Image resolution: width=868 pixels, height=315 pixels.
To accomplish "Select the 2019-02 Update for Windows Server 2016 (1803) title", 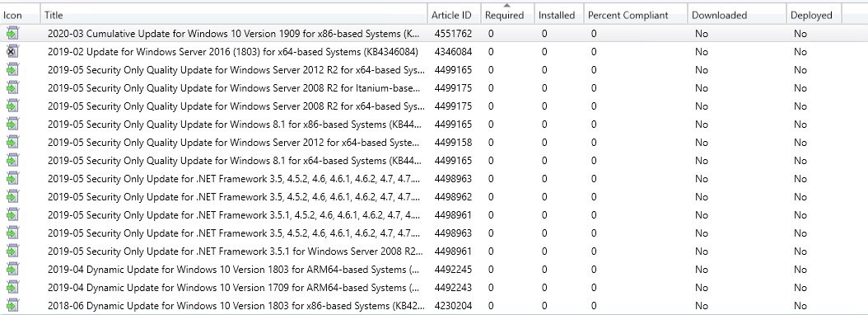I will (233, 52).
